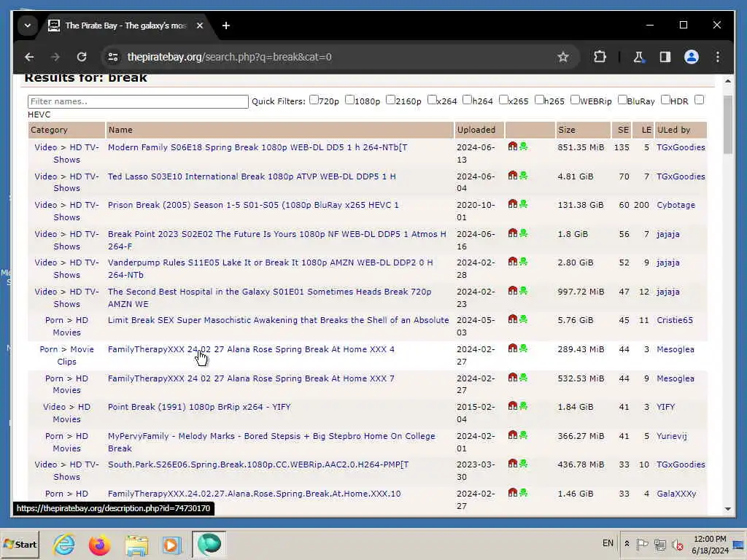747x560 pixels.
Task: Open South.Park.S26E06.Spring.Break torrent link
Action: click(x=258, y=464)
